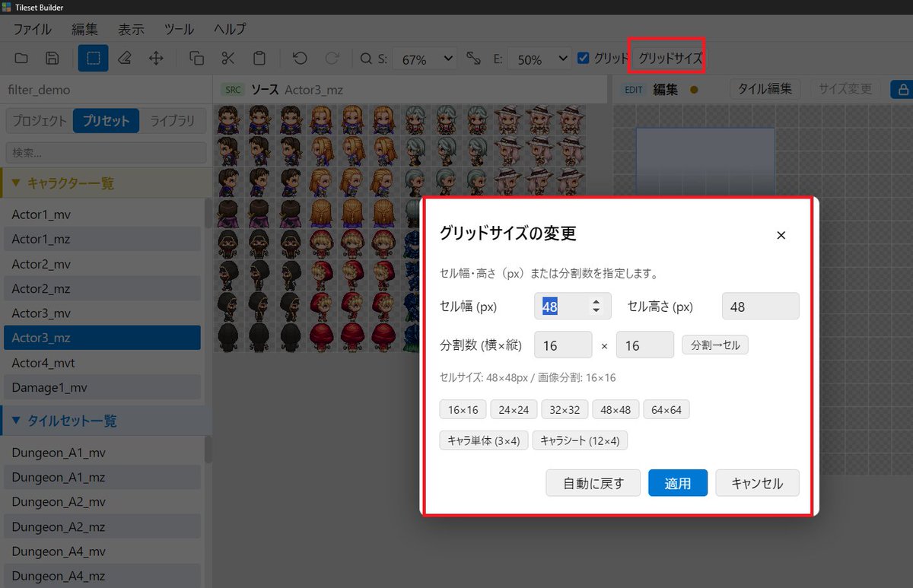Click the scissors cut icon

[x=227, y=59]
